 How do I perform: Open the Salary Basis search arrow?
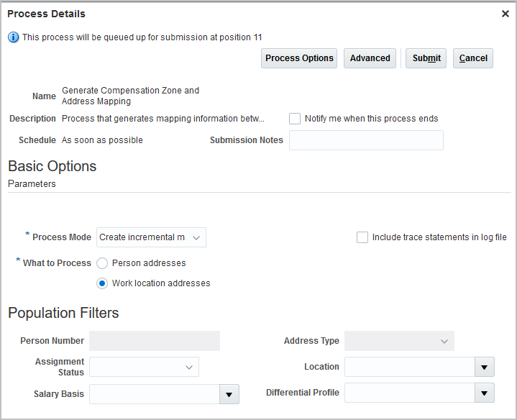point(229,394)
